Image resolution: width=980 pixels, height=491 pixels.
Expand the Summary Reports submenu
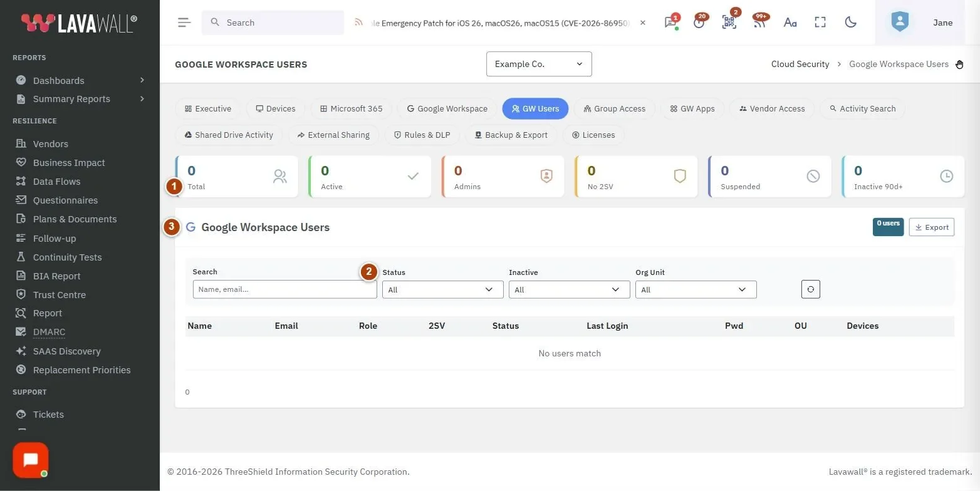(x=80, y=98)
